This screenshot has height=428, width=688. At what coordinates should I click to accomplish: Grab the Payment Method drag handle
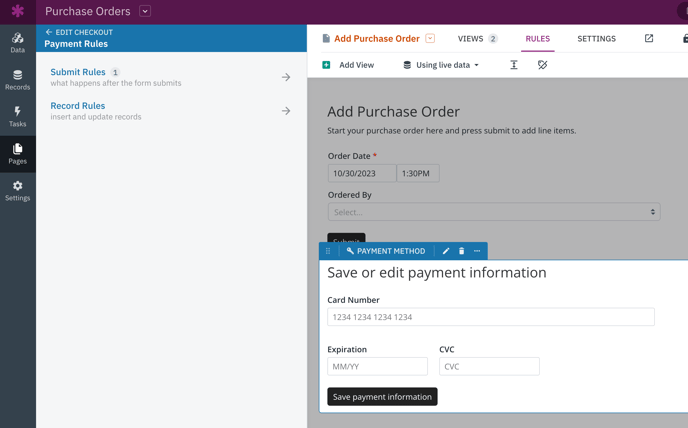(x=328, y=251)
